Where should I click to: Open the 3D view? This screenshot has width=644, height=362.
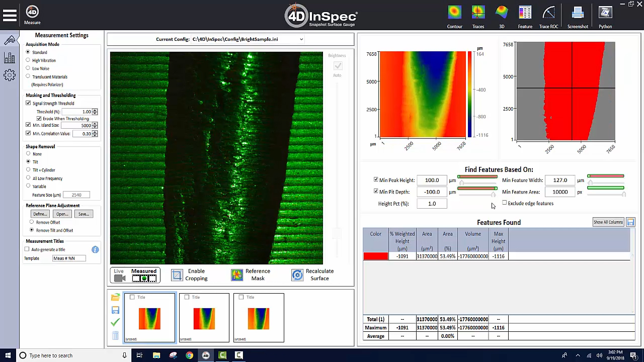(x=502, y=17)
